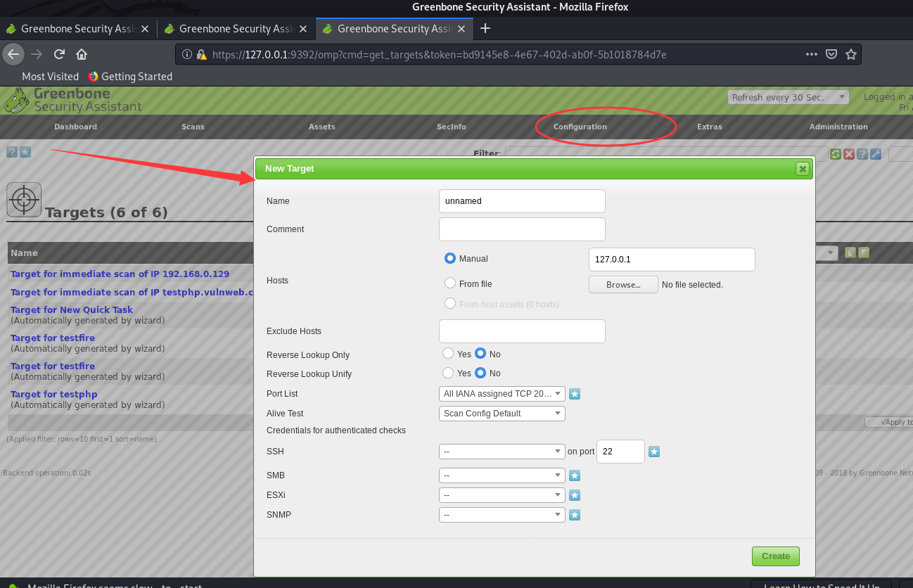This screenshot has width=913, height=588.
Task: Open the Administration menu
Action: click(x=838, y=127)
